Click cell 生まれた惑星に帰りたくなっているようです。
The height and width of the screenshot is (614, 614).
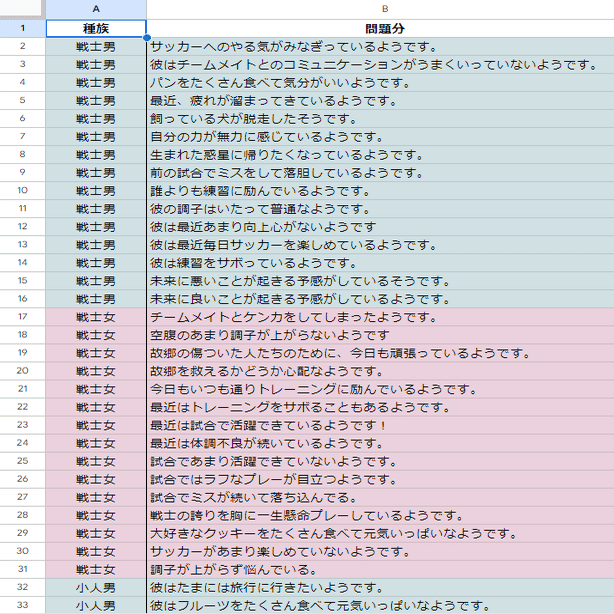tap(380, 155)
